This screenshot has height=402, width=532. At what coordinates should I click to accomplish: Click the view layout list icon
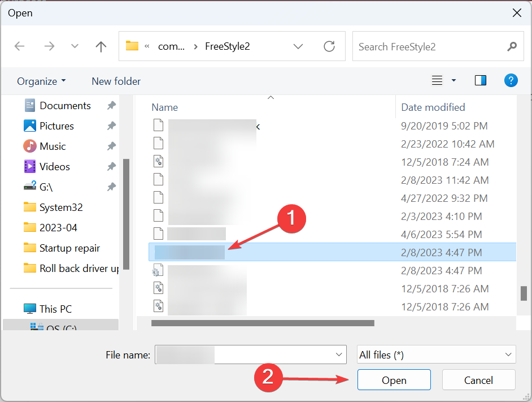coord(437,81)
